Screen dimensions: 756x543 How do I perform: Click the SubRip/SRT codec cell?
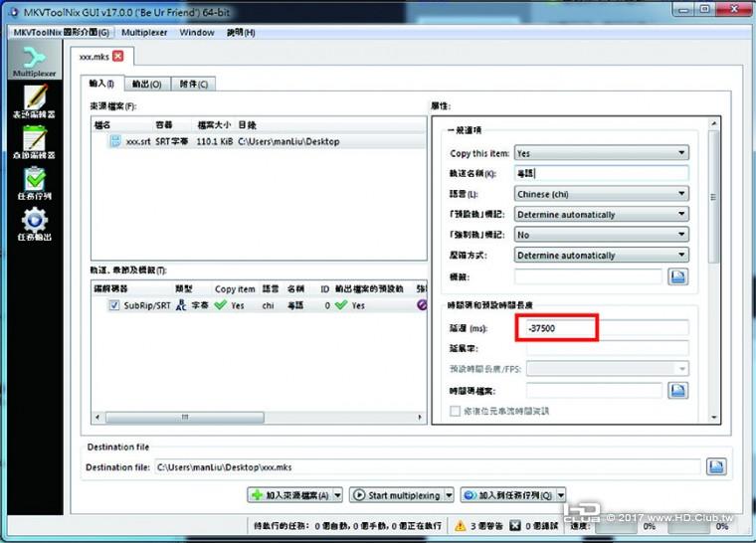[147, 305]
